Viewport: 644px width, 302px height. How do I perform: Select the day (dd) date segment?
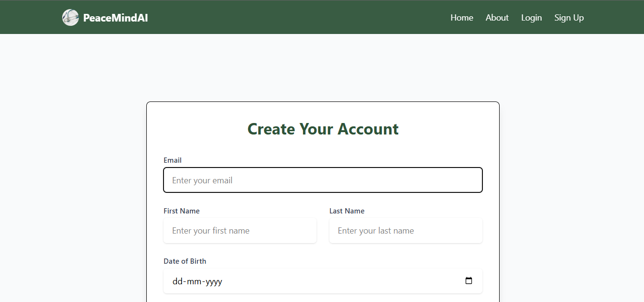177,281
